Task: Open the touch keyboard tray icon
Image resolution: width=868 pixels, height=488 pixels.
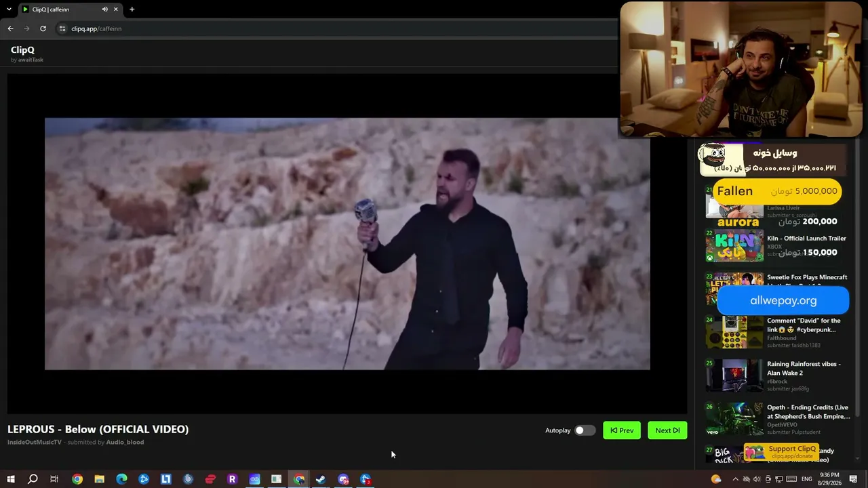Action: click(791, 479)
